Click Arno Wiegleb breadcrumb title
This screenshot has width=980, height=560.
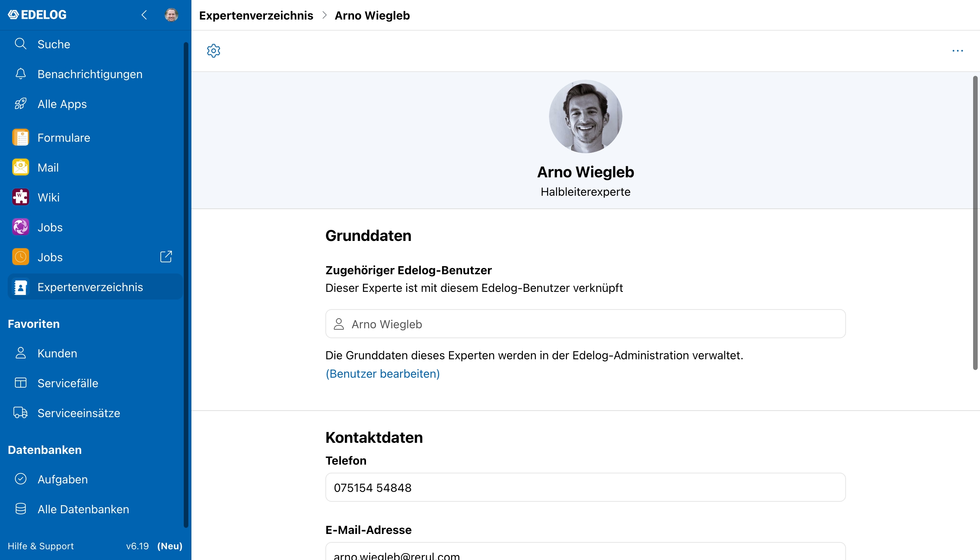click(x=372, y=15)
